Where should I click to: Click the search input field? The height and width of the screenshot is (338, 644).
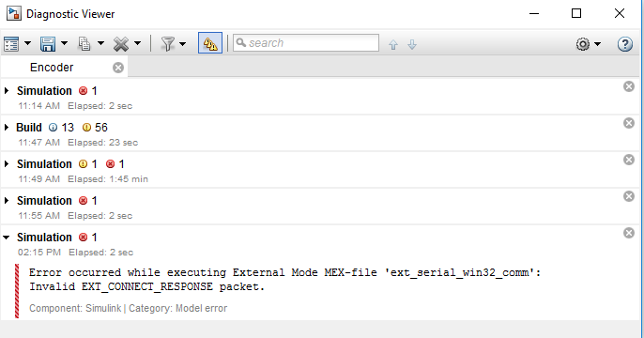pyautogui.click(x=306, y=43)
